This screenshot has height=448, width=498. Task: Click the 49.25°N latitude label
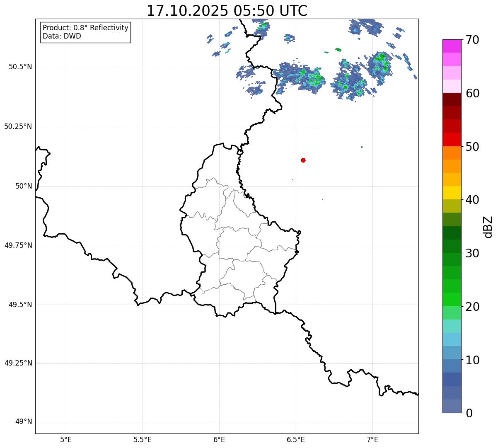[x=18, y=363]
